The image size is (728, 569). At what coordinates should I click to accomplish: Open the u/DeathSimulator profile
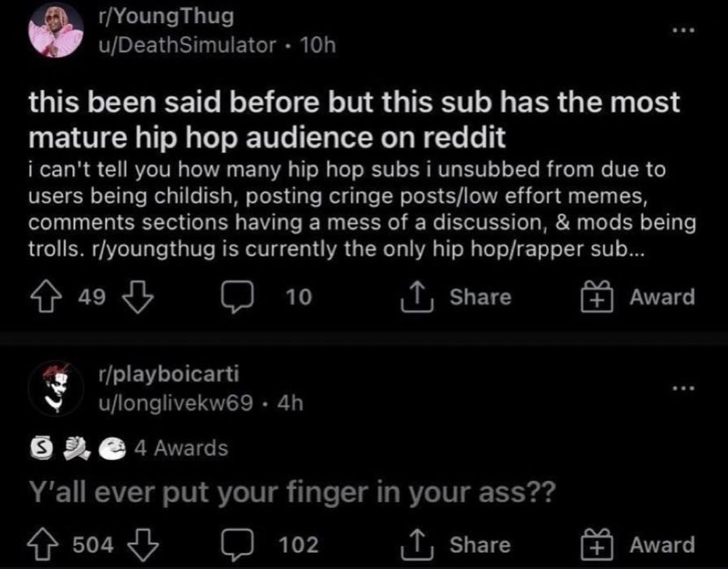(184, 45)
